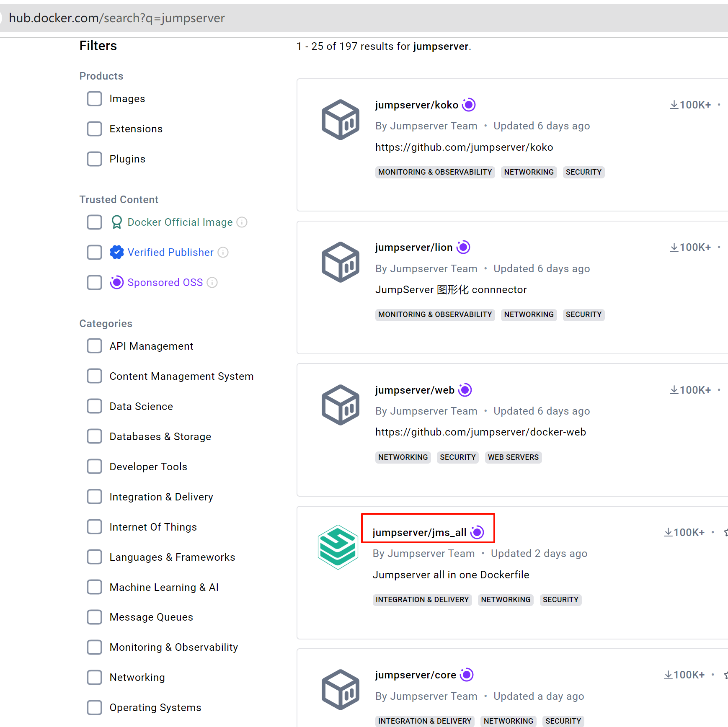Screen dimensions: 728x727
Task: Click the jumpserver/core title link
Action: click(416, 675)
